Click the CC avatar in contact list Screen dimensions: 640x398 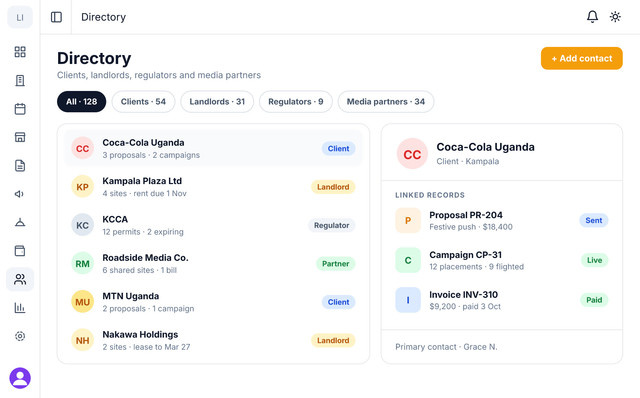[82, 148]
